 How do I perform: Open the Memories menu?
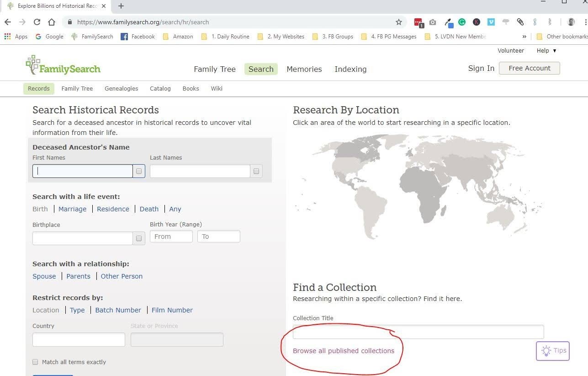tap(304, 69)
